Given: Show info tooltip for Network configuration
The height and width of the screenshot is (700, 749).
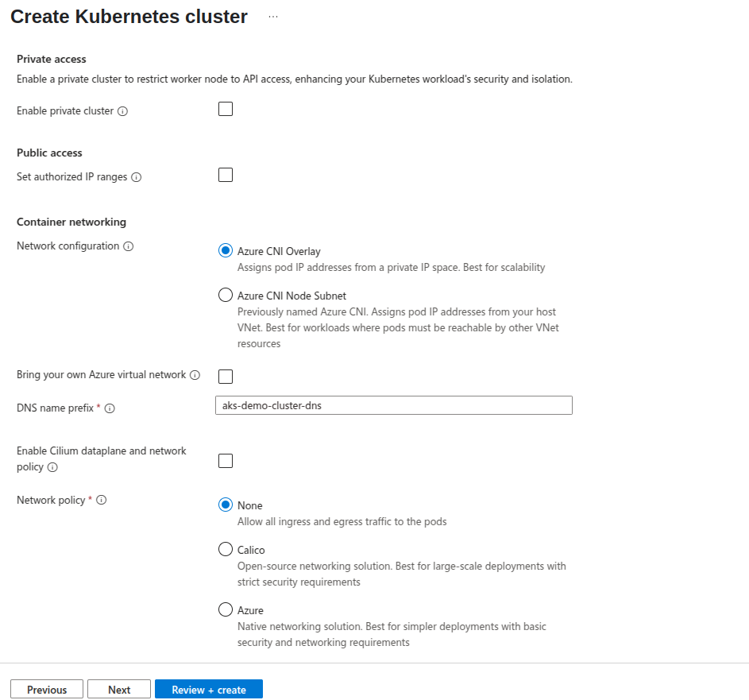Looking at the screenshot, I should pos(129,246).
